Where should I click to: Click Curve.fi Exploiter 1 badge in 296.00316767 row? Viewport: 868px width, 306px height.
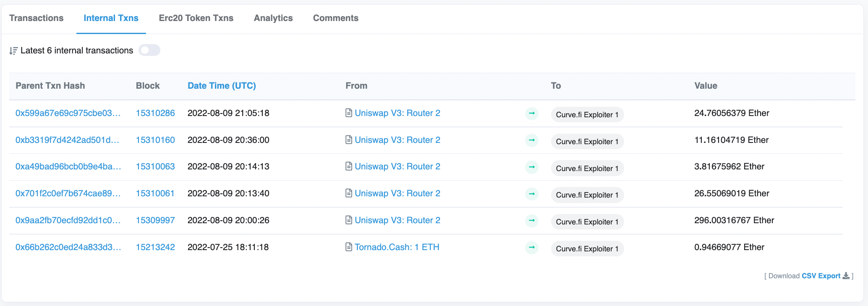click(x=587, y=222)
